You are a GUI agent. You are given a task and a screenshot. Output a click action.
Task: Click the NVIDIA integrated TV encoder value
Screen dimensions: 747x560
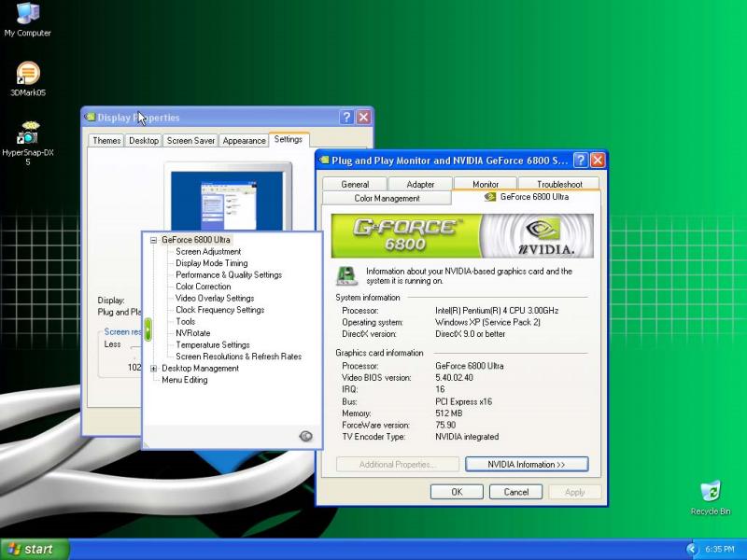click(x=467, y=437)
